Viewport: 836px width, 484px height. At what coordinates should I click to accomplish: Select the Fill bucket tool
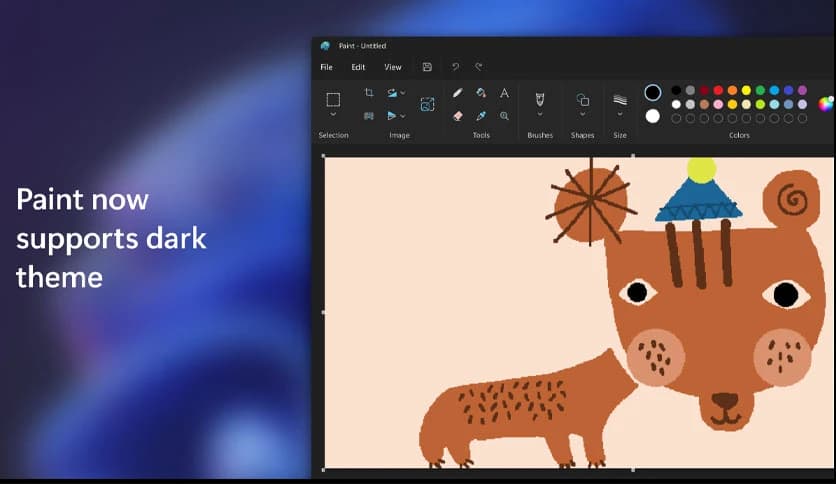[x=481, y=93]
